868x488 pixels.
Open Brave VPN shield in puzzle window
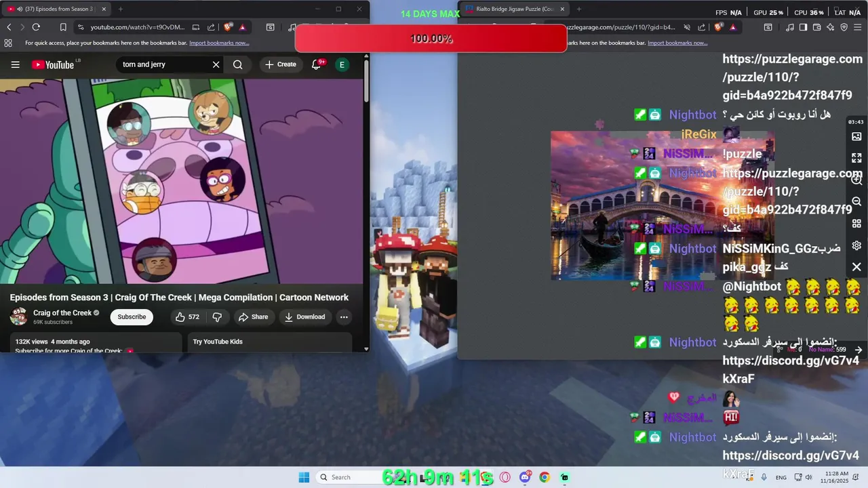coord(844,27)
